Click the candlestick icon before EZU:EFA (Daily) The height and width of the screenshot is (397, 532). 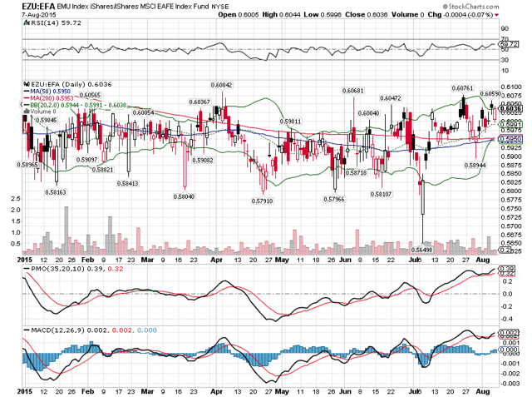pos(27,84)
